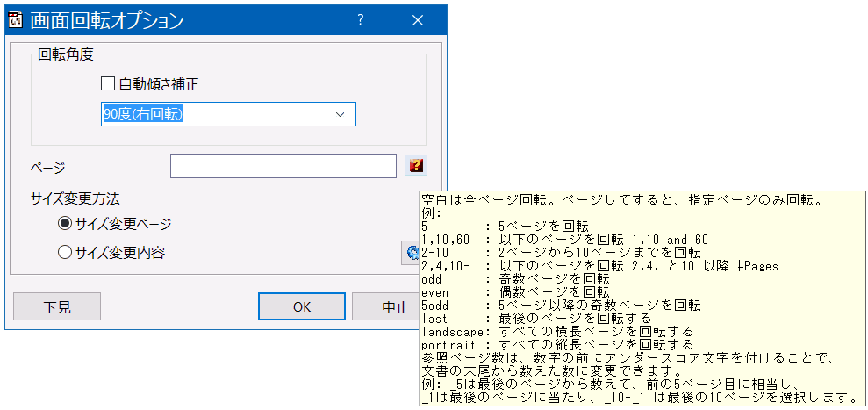
Task: Click tooltip line '2-10 : 2ページから10ページまでを回転'
Action: coord(562,253)
